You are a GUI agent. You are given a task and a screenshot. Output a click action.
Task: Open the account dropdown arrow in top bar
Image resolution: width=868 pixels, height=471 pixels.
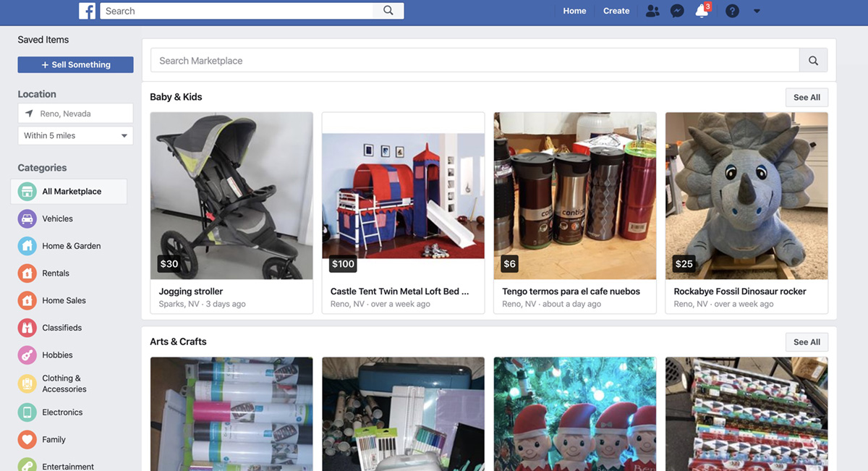pyautogui.click(x=757, y=11)
